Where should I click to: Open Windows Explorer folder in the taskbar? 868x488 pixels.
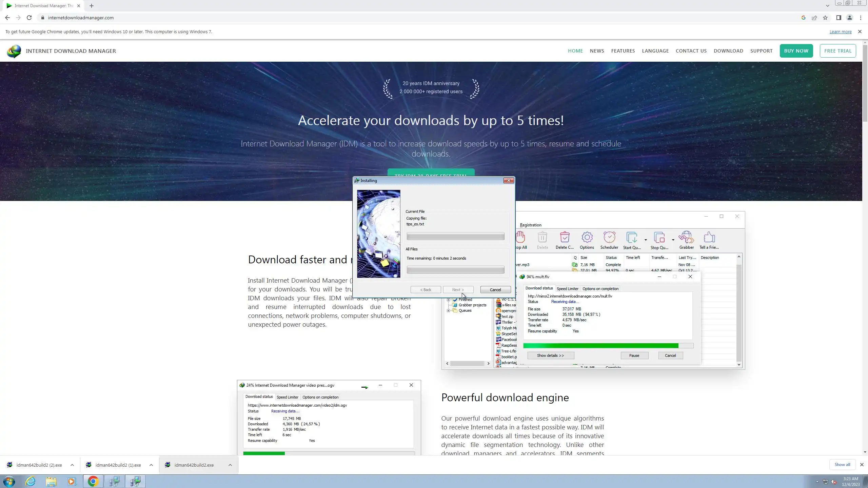(51, 481)
